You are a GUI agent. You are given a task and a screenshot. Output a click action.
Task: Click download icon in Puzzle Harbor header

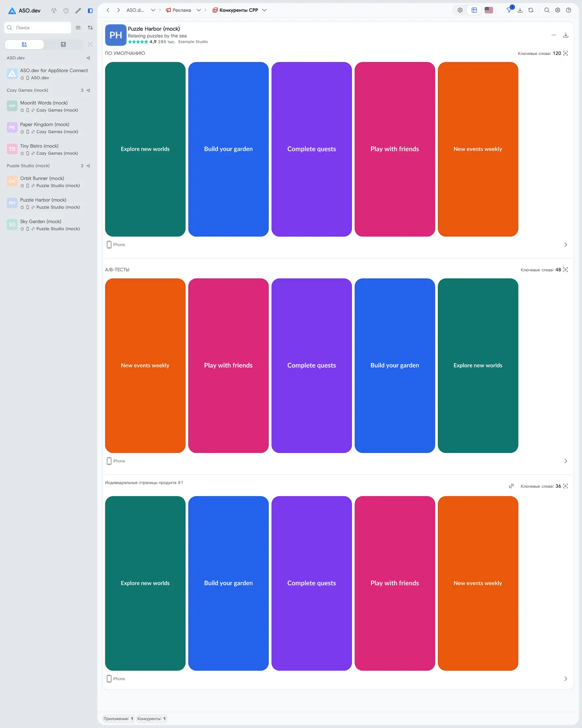(x=566, y=35)
